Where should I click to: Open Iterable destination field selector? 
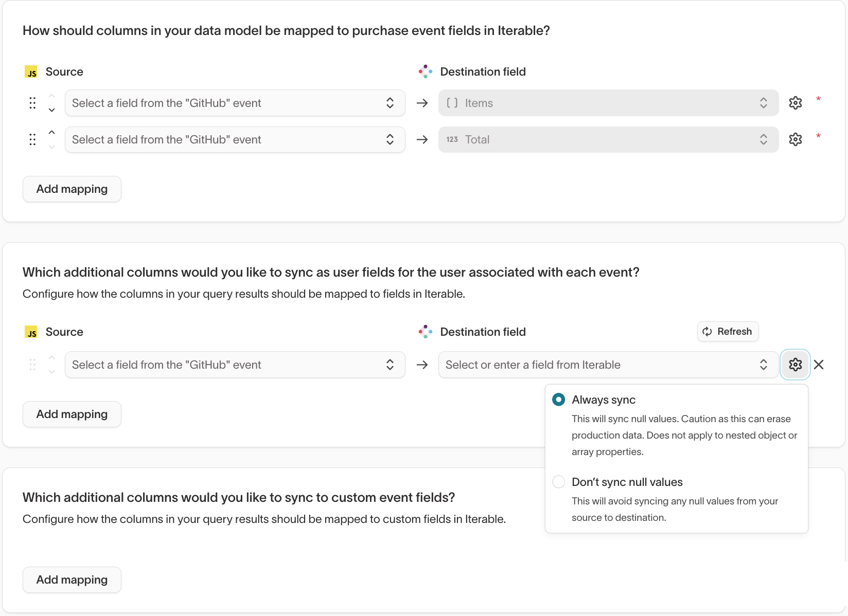pos(607,365)
